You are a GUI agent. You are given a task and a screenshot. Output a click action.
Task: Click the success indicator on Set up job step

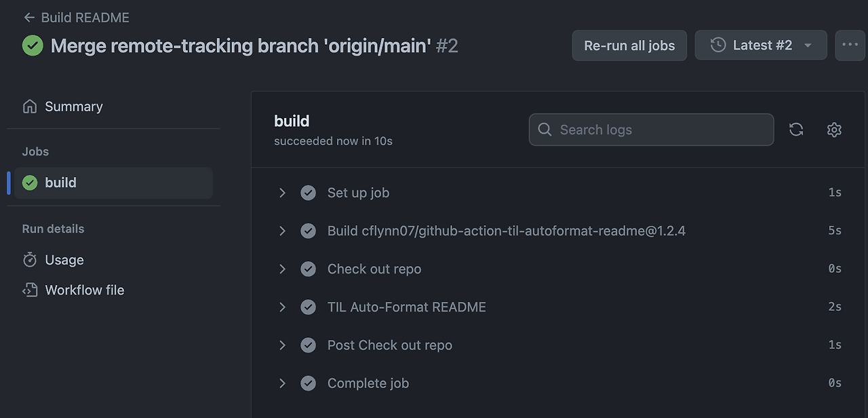click(309, 193)
